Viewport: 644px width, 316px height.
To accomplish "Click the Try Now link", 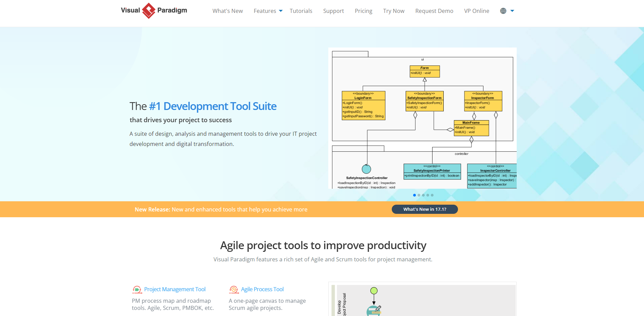I will point(393,11).
